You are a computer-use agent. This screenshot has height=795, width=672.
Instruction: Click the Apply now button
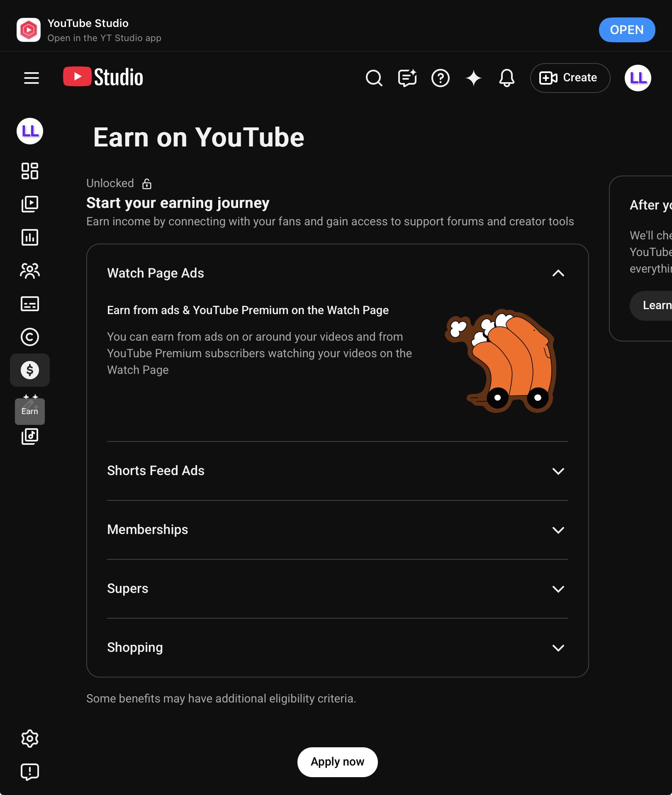click(338, 762)
